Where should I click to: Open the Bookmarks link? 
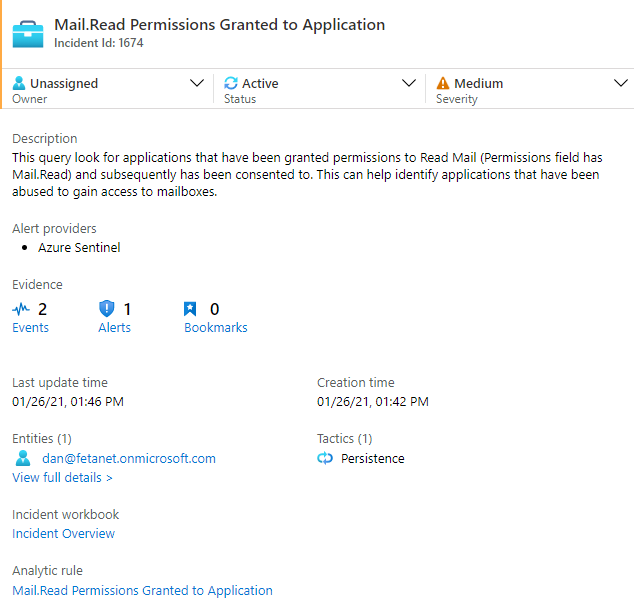(216, 328)
